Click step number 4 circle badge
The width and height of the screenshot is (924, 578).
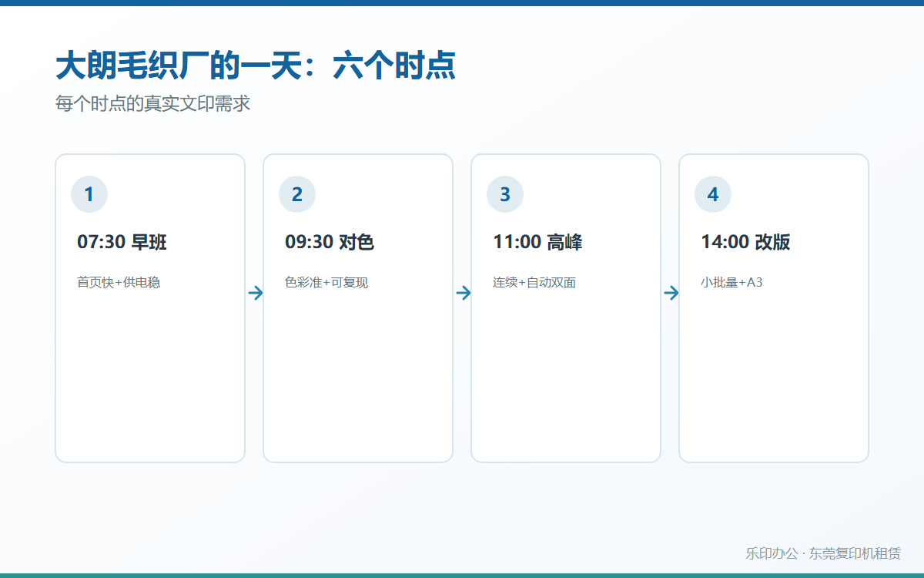pos(713,194)
